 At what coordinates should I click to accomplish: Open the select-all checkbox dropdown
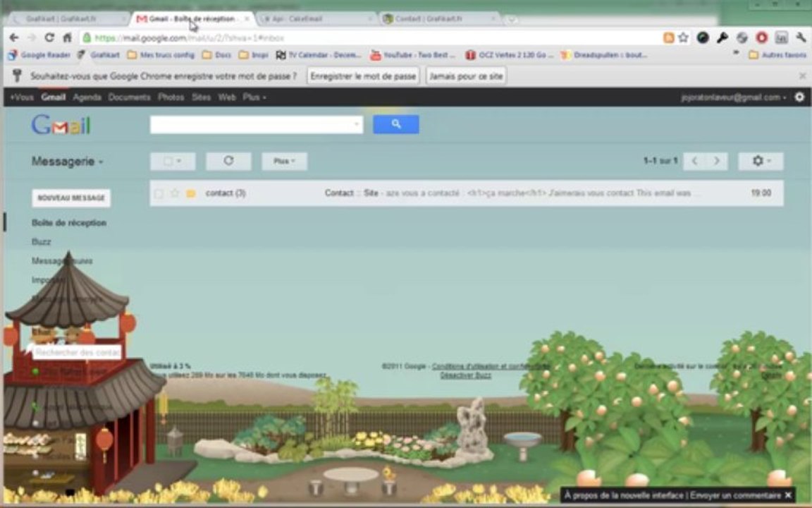[173, 161]
